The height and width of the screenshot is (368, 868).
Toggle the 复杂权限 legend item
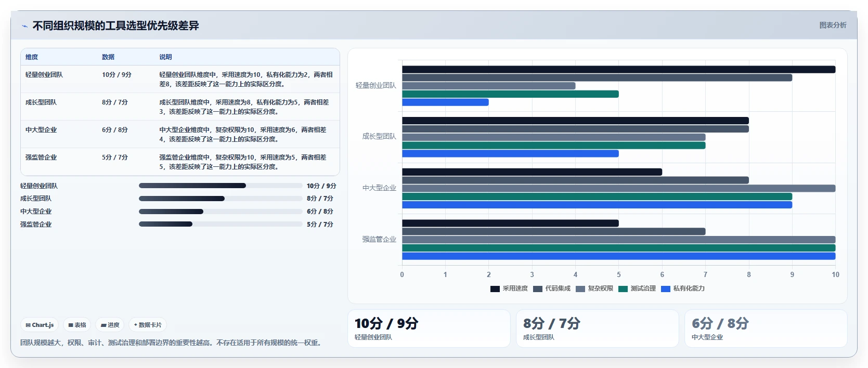pyautogui.click(x=594, y=288)
